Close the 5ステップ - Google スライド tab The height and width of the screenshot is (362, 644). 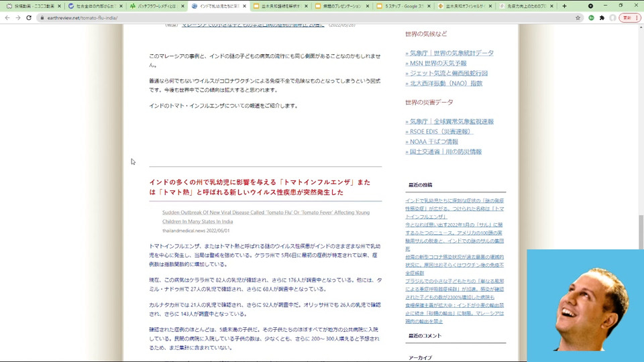click(429, 6)
